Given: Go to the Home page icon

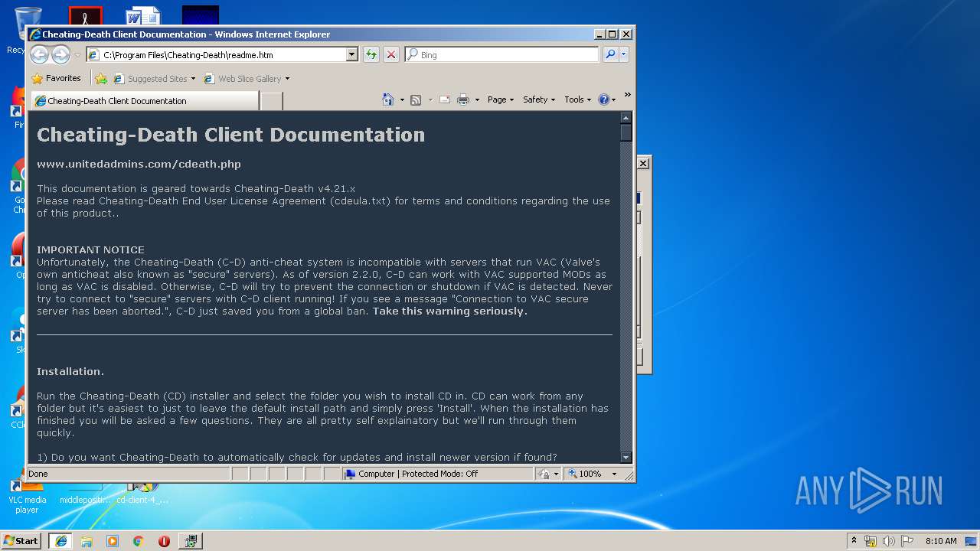Looking at the screenshot, I should coord(388,99).
